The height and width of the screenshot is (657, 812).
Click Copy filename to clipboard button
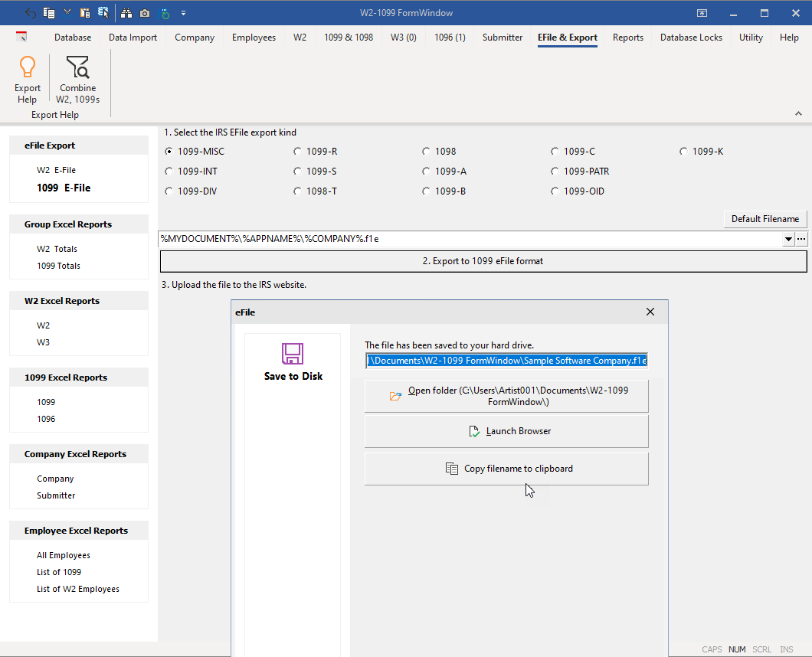(x=506, y=469)
